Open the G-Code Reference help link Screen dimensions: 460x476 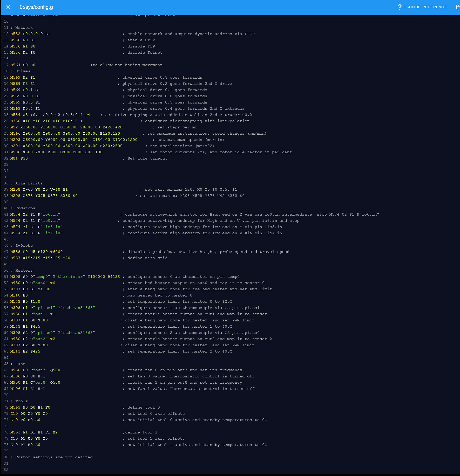coord(422,7)
